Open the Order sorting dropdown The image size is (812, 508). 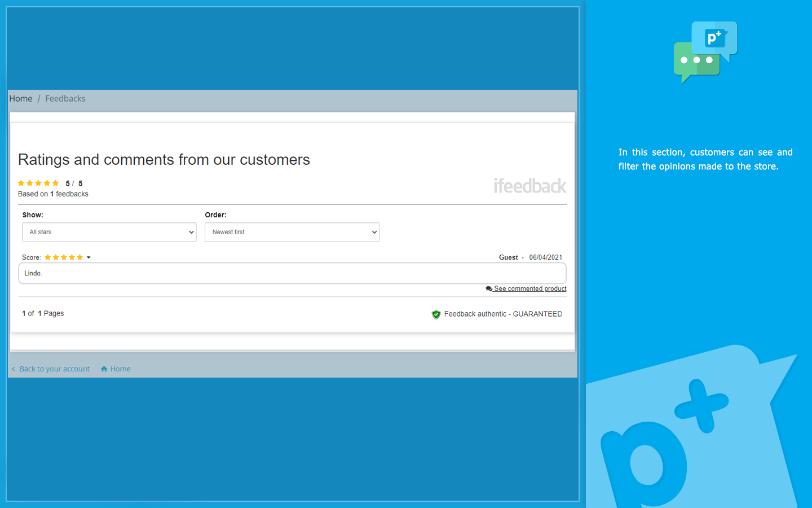point(292,232)
